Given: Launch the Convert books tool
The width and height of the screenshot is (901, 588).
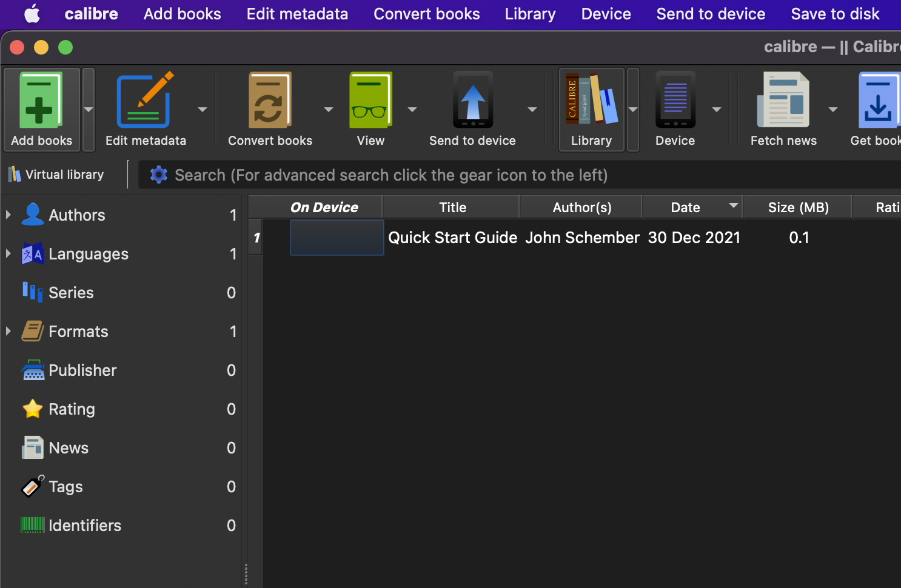Looking at the screenshot, I should tap(270, 101).
